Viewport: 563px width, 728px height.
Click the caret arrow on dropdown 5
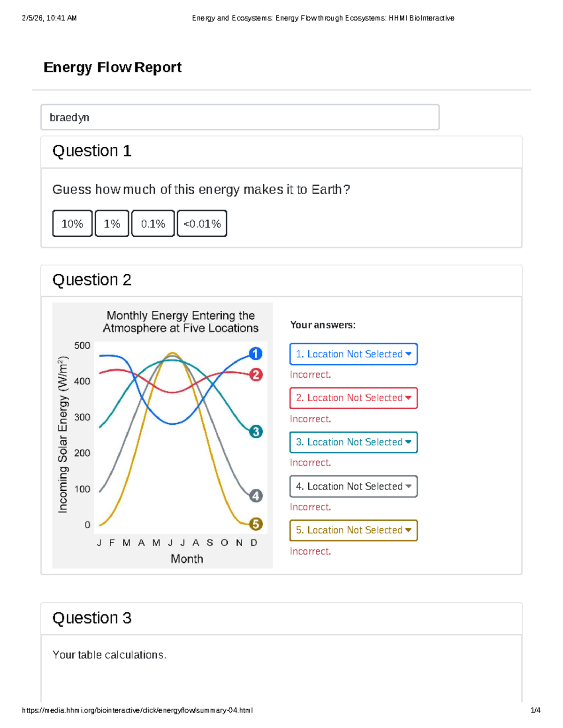[408, 530]
